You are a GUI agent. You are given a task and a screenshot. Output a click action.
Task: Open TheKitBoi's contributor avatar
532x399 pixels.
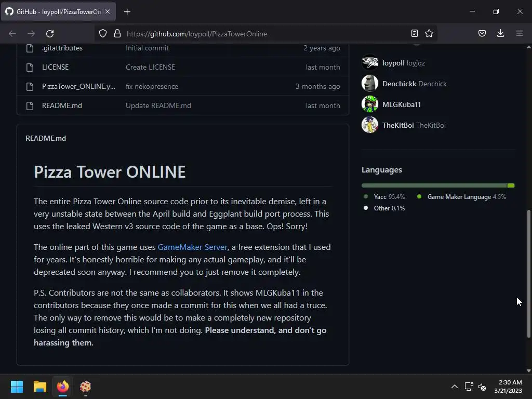point(370,125)
